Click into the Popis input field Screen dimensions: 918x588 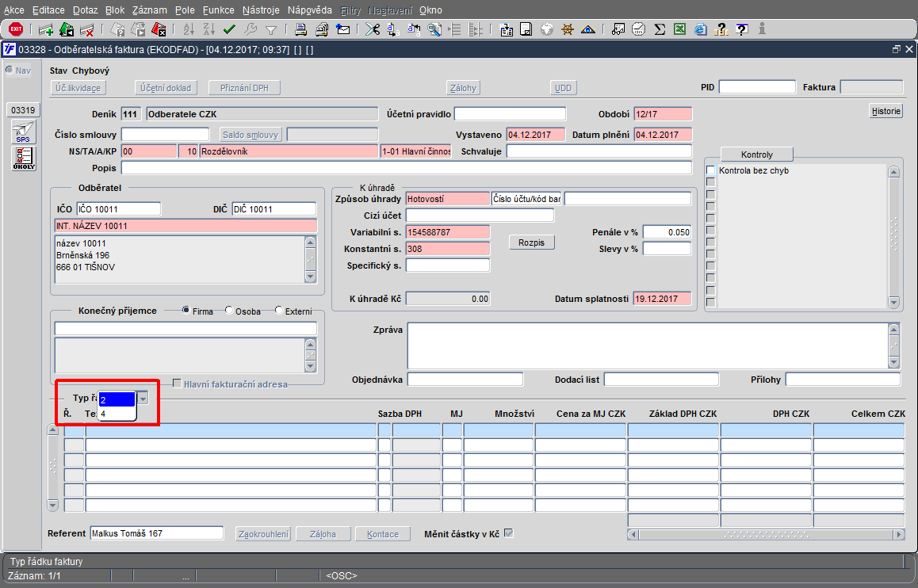(406, 168)
